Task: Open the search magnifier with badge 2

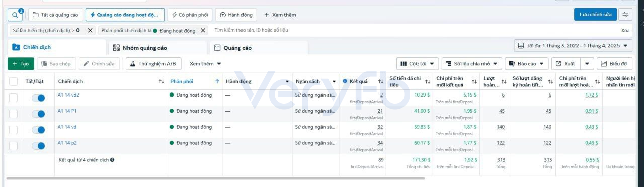Action: pyautogui.click(x=15, y=15)
